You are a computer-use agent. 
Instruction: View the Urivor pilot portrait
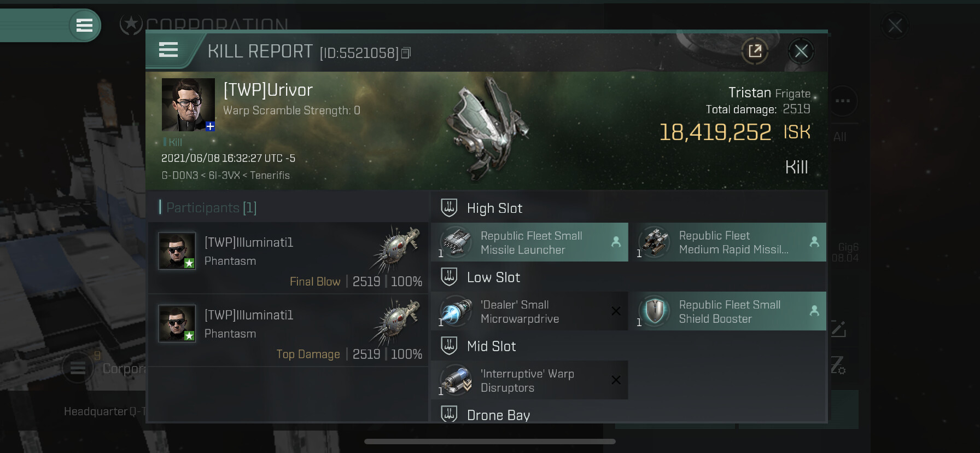tap(188, 104)
